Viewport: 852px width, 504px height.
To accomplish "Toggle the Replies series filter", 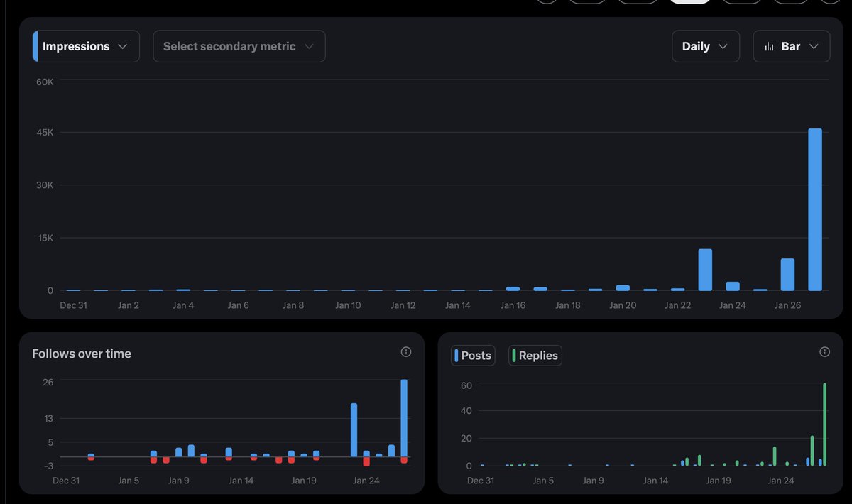I will click(x=535, y=355).
